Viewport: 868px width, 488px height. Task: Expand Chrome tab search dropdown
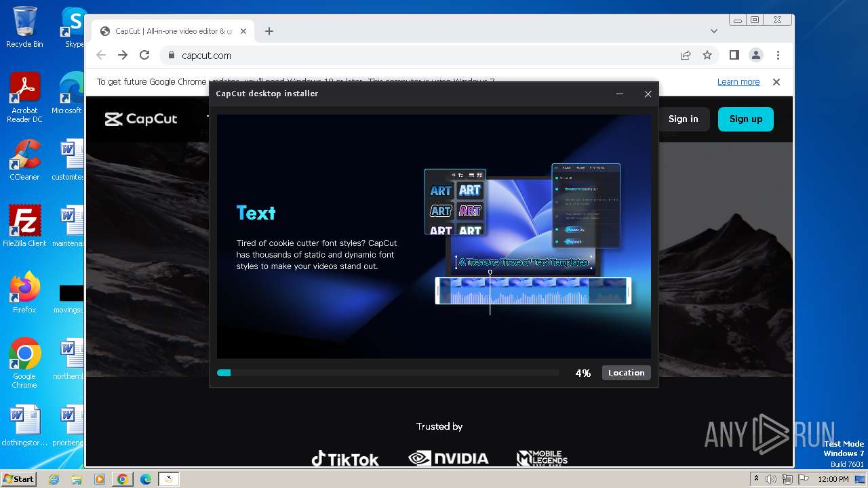[713, 31]
